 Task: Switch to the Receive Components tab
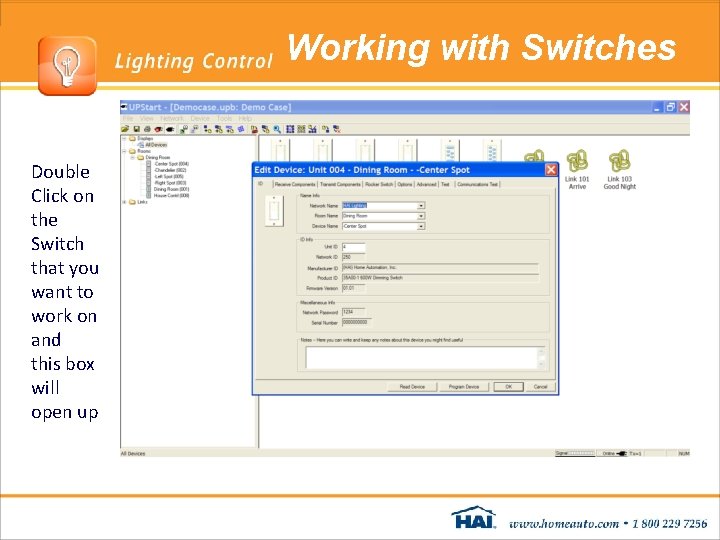point(295,184)
